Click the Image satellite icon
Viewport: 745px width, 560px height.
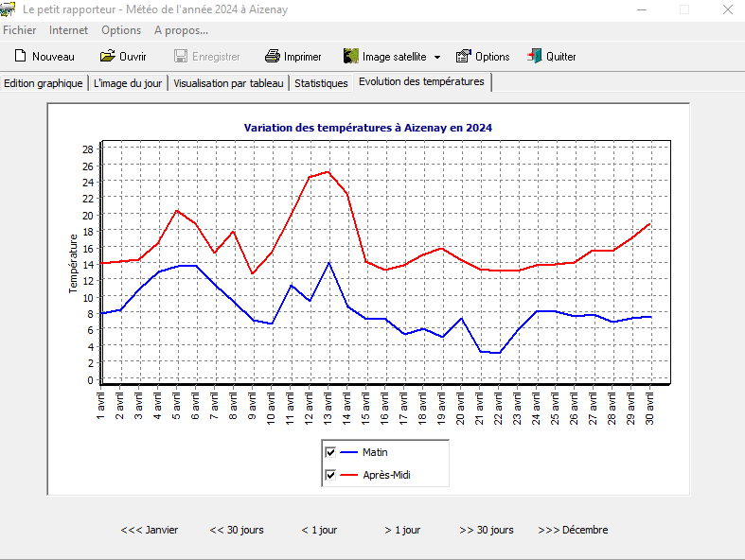pyautogui.click(x=351, y=57)
